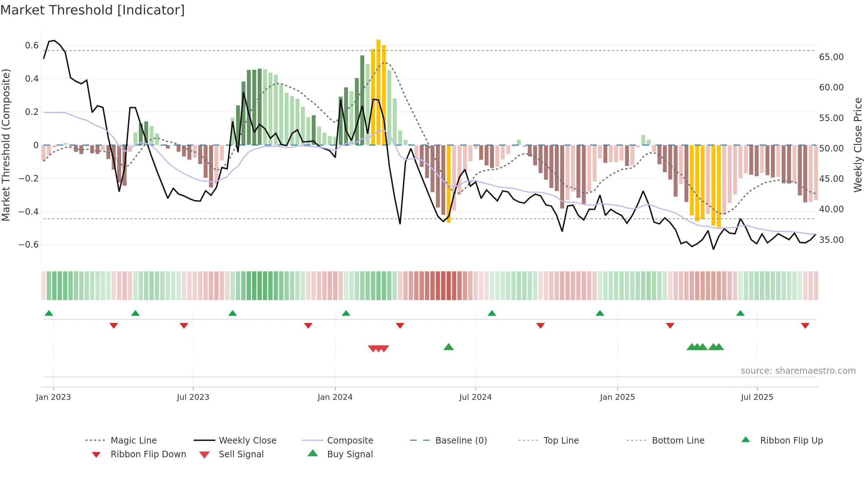Click the 0.6 composite axis tick
The height and width of the screenshot is (488, 868).
pos(32,46)
